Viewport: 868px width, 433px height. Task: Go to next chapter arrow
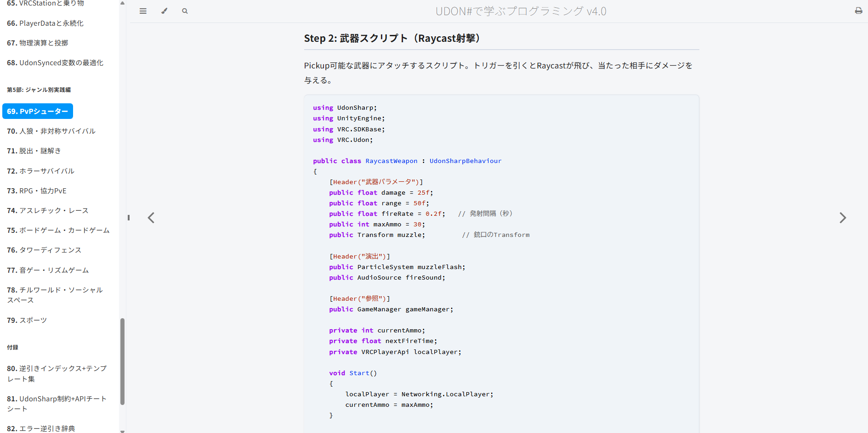click(842, 218)
